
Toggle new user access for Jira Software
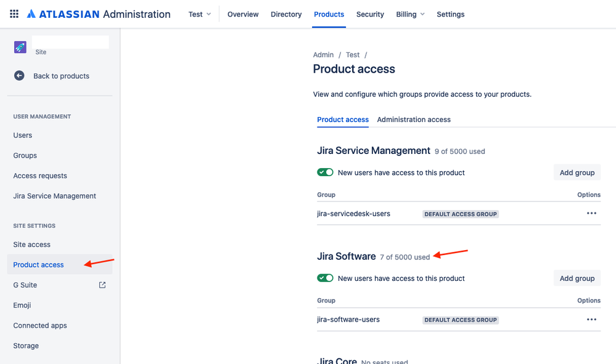click(x=326, y=278)
